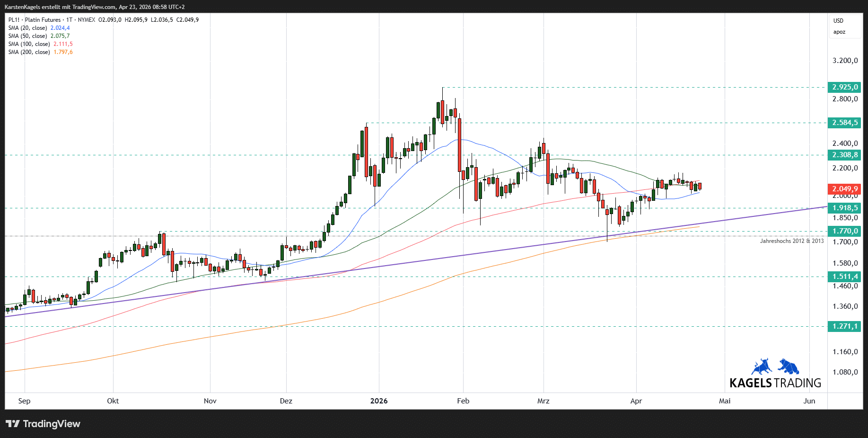868x438 pixels.
Task: Toggle the SMA (200, close) indicator legend
Action: 29,52
